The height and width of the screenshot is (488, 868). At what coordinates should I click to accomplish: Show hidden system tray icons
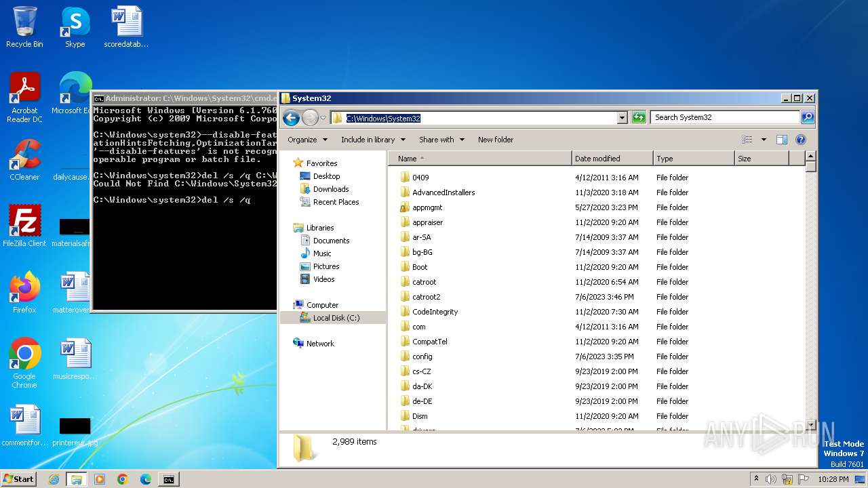pyautogui.click(x=756, y=479)
